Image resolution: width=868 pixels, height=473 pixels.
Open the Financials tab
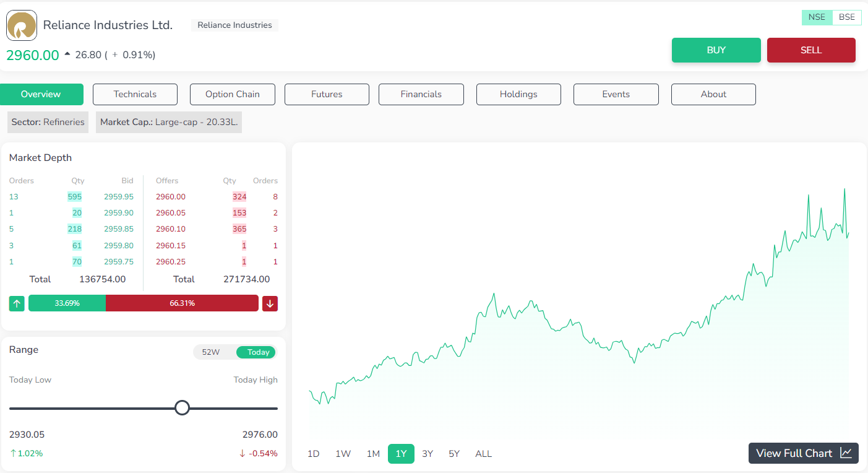(x=421, y=94)
